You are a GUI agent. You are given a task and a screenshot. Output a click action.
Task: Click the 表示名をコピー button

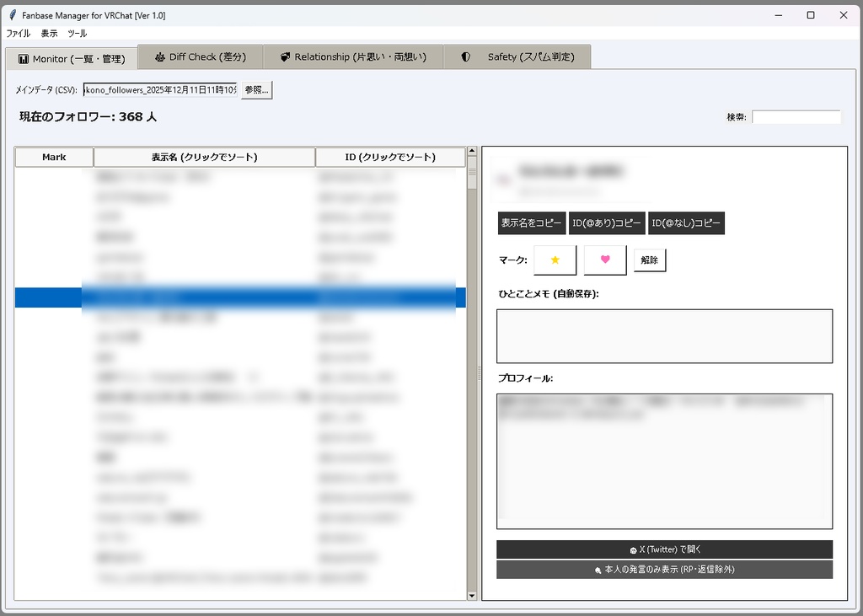pyautogui.click(x=532, y=223)
